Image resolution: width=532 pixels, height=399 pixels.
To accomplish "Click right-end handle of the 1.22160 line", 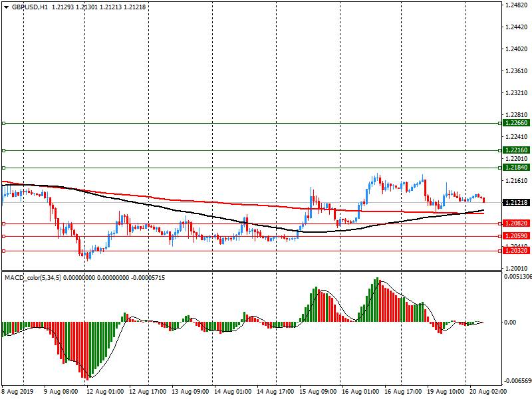I will (x=500, y=151).
